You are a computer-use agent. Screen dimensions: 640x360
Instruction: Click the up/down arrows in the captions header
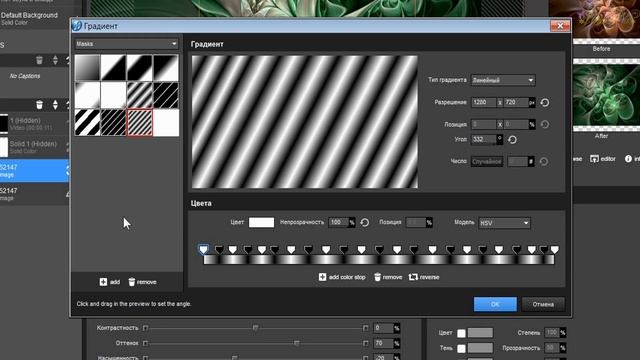click(55, 60)
